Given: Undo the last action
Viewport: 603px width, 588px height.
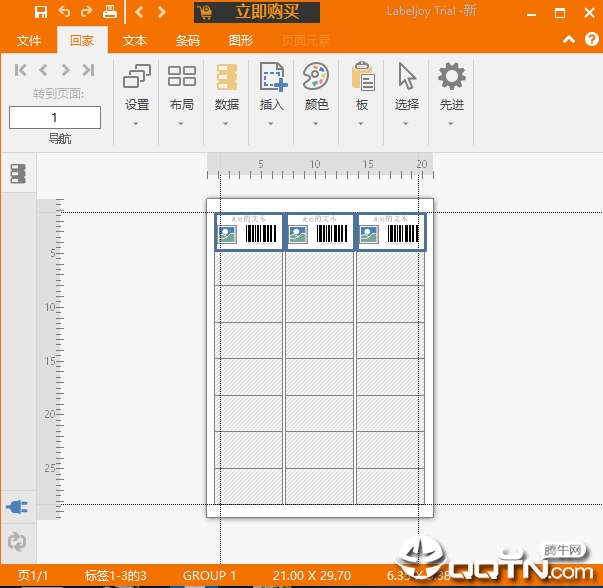Looking at the screenshot, I should (64, 12).
